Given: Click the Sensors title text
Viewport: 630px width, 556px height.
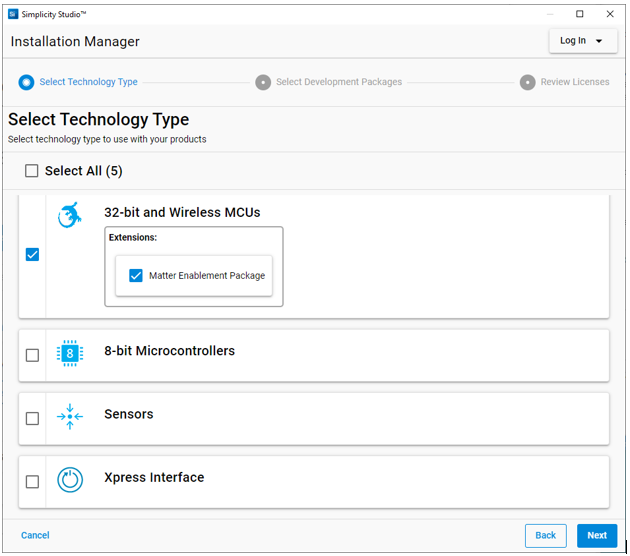Looking at the screenshot, I should click(129, 414).
